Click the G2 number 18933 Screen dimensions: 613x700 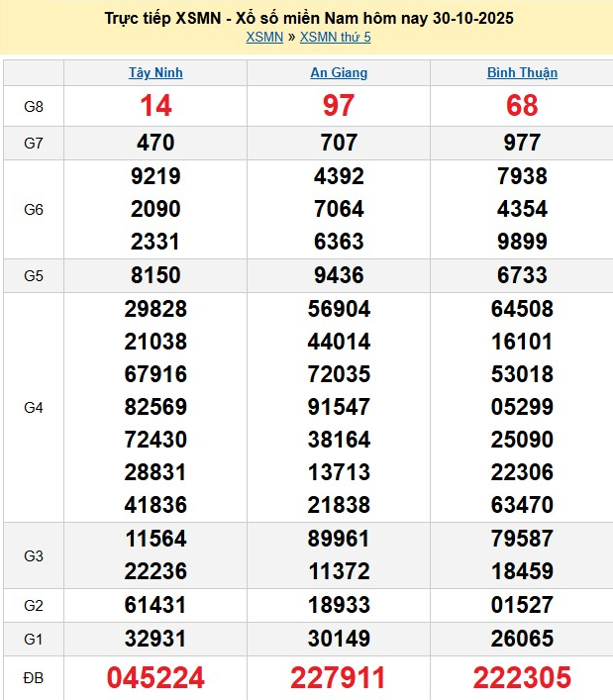(339, 605)
